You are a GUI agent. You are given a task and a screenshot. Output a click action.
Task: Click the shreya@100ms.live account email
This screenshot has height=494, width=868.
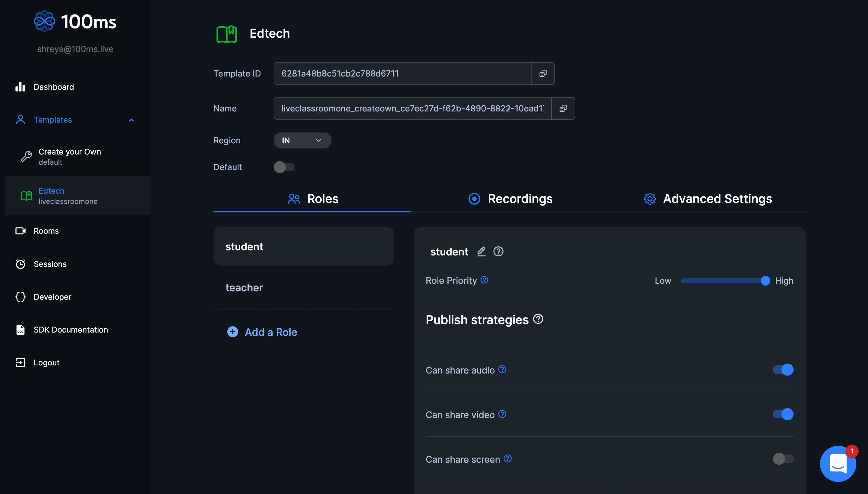coord(75,49)
